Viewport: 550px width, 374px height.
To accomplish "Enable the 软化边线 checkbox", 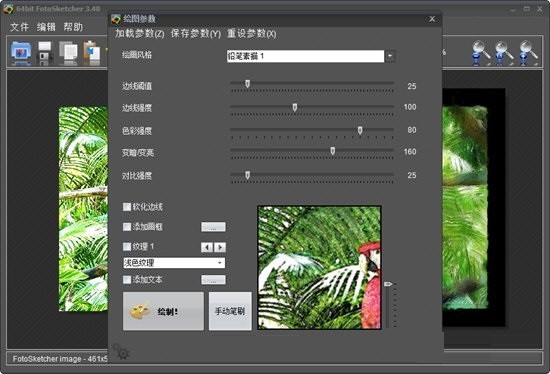I will (x=127, y=207).
